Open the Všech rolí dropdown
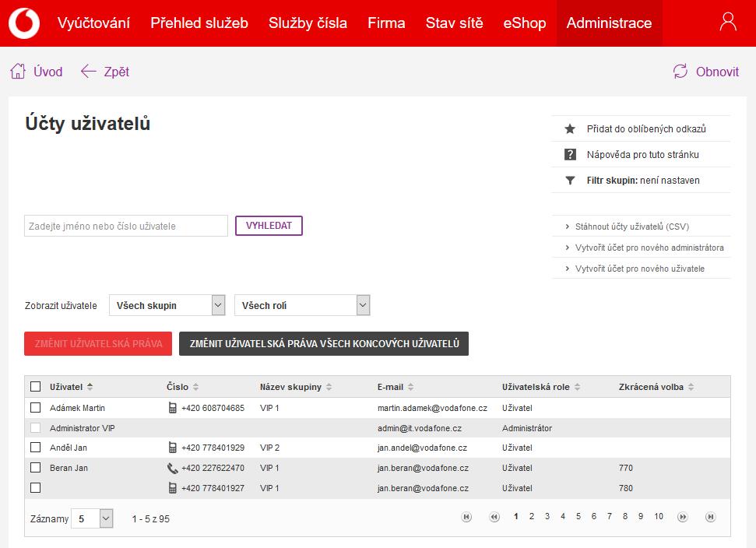Screen dimensions: 756x548 (x=302, y=305)
